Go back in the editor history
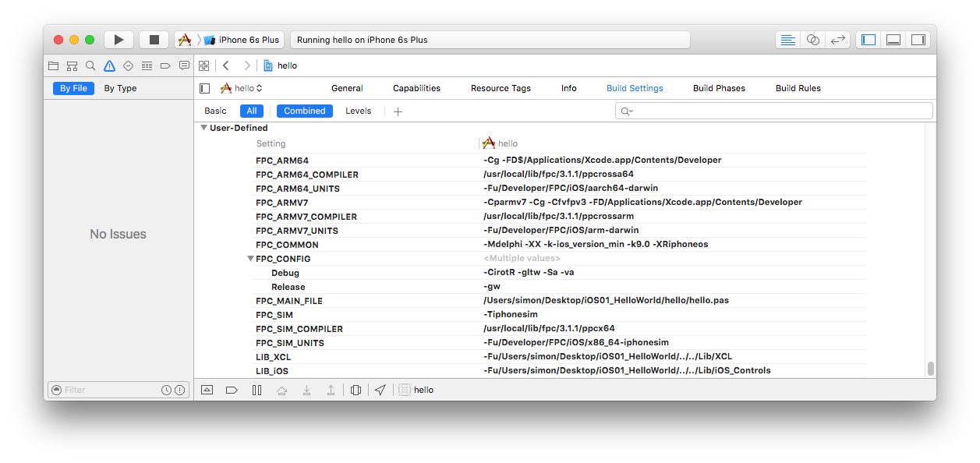 pos(225,65)
